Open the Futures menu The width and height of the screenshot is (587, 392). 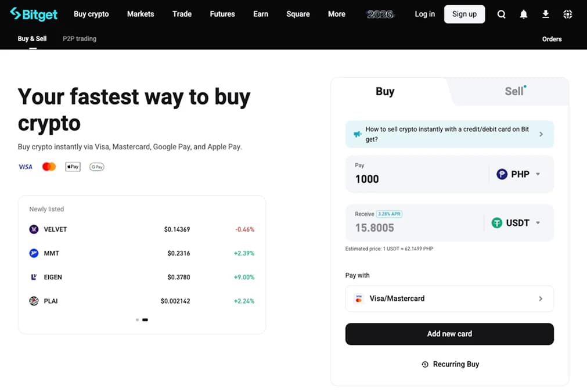pos(222,14)
